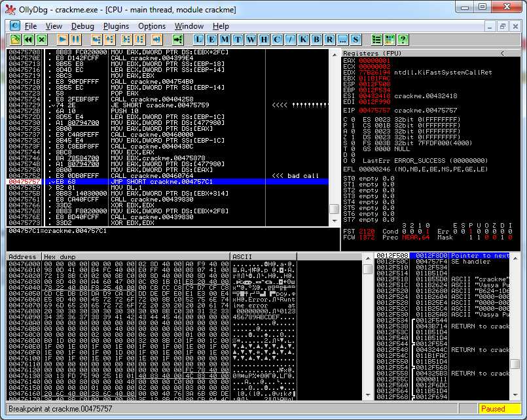Select the EAX register value 00000001
This screenshot has height=420, width=527.
[374, 61]
